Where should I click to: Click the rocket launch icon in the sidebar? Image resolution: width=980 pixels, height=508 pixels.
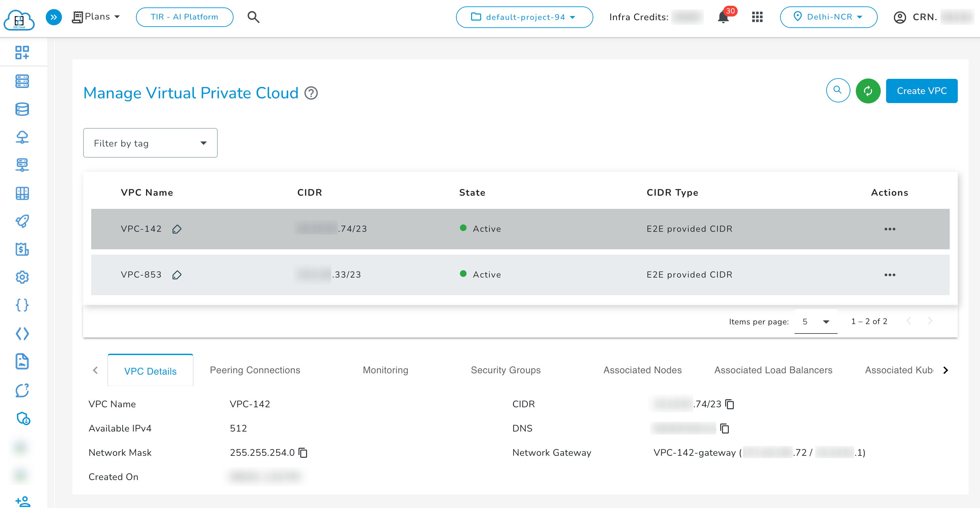22,221
